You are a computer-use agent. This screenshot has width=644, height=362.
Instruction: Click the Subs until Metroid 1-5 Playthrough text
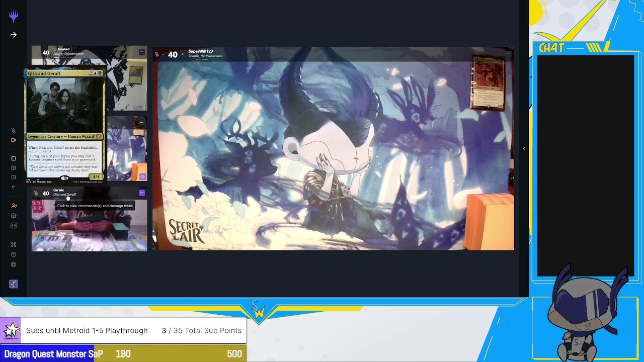tap(87, 330)
